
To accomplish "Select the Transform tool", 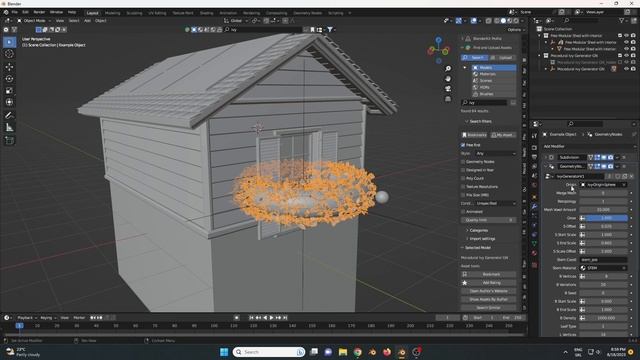I will 9,102.
